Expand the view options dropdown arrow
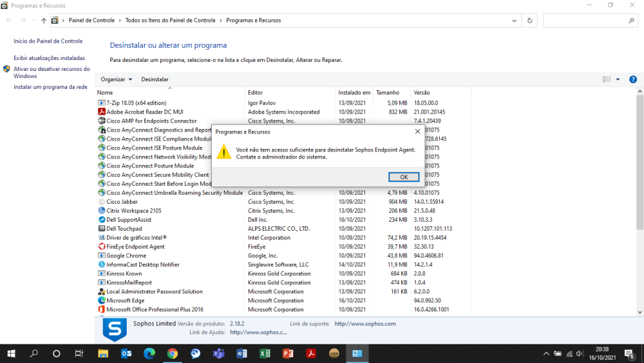Viewport: 644px width, 363px height. (x=618, y=79)
